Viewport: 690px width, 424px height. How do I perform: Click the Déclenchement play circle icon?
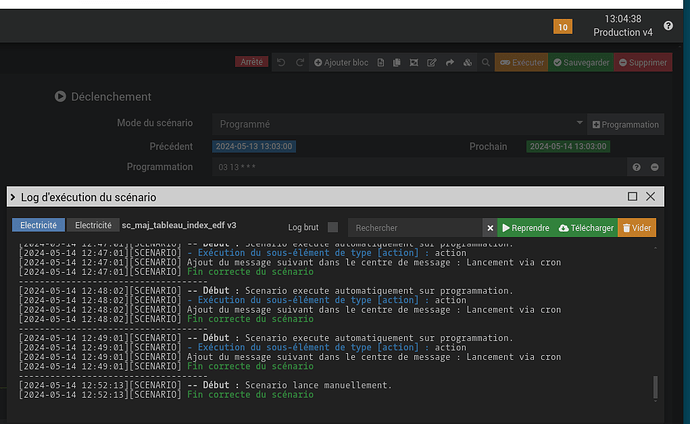(x=60, y=96)
